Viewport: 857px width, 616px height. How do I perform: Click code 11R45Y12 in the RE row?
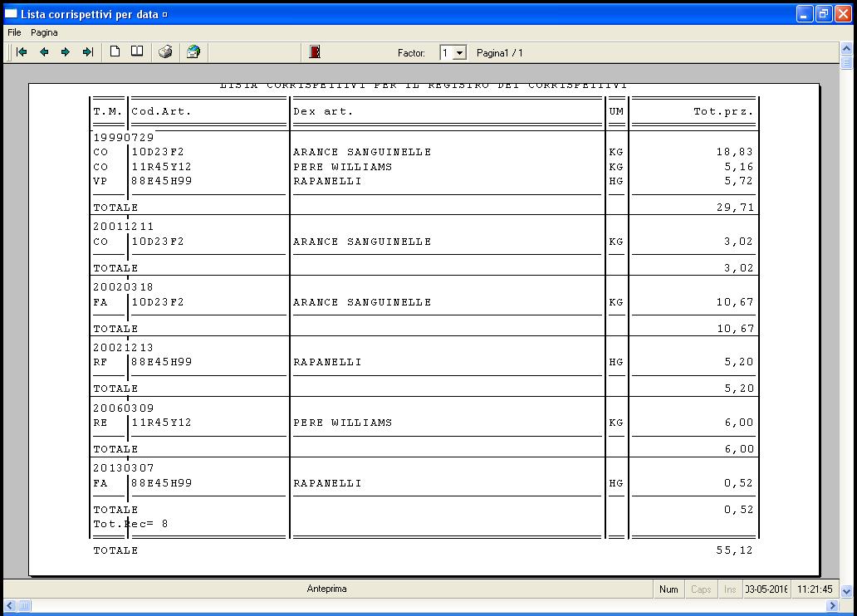pyautogui.click(x=161, y=423)
